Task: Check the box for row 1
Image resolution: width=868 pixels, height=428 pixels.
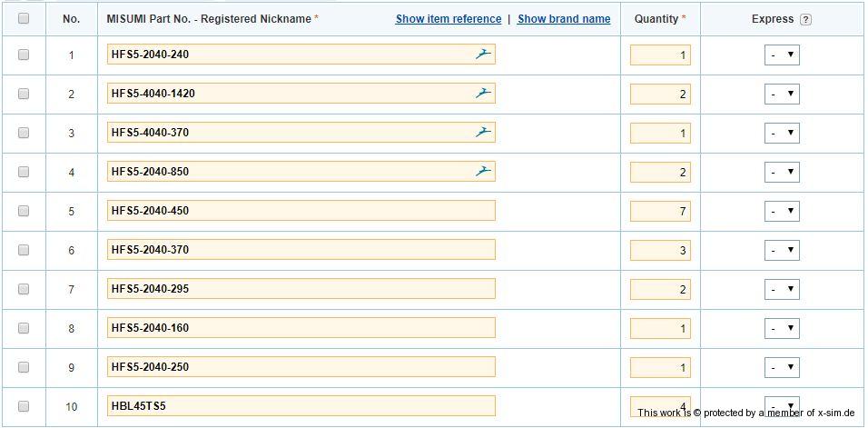Action: [24, 55]
